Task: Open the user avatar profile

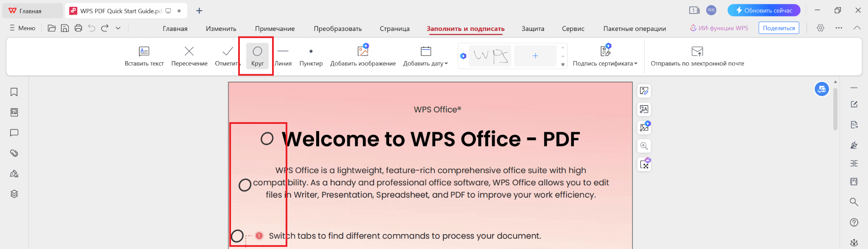Action: (x=711, y=10)
